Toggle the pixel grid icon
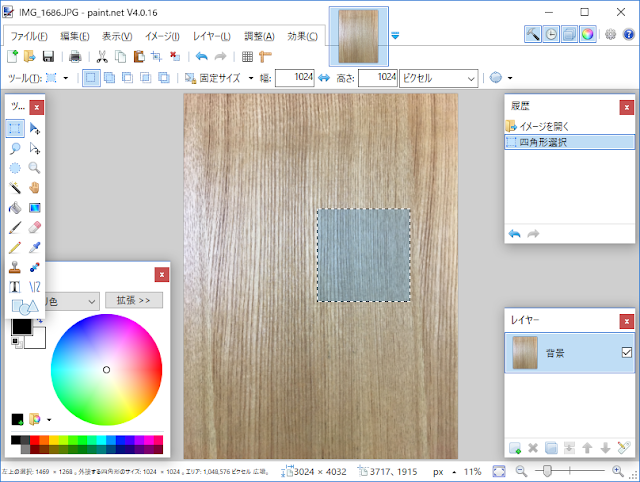This screenshot has width=640, height=482. click(247, 56)
